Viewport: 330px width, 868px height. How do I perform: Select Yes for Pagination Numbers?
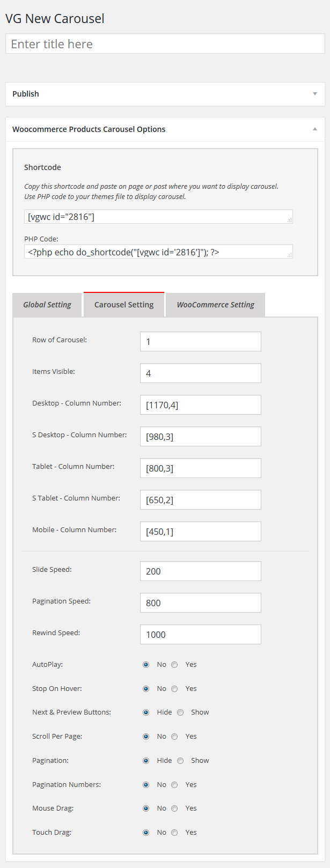(174, 785)
